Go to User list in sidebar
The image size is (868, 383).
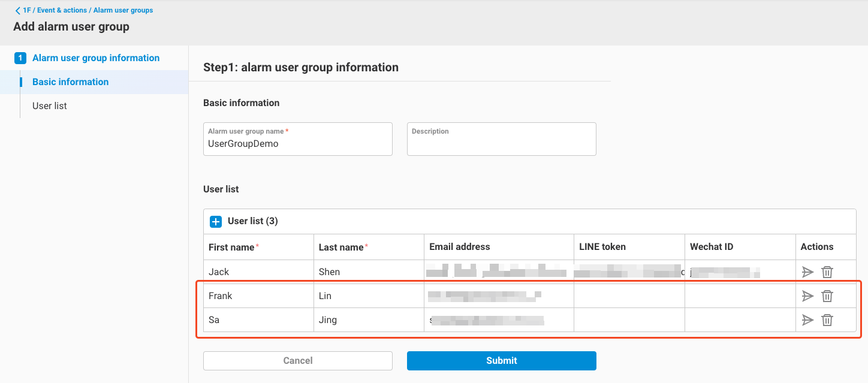[50, 106]
